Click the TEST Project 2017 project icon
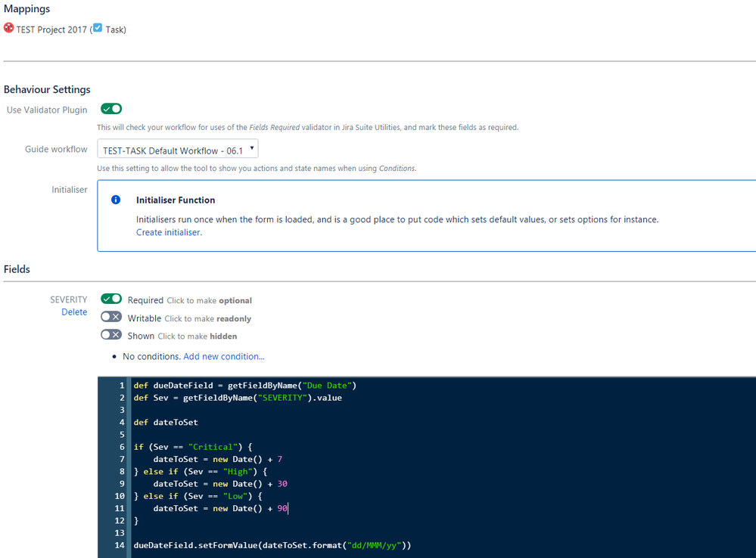Screen dimensions: 756x558 pos(8,28)
